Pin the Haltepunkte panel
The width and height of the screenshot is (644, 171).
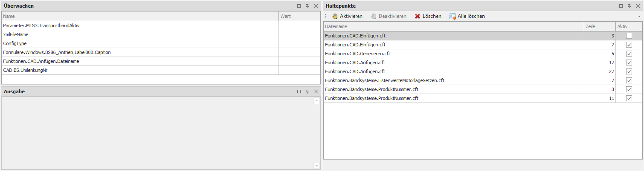(x=629, y=6)
